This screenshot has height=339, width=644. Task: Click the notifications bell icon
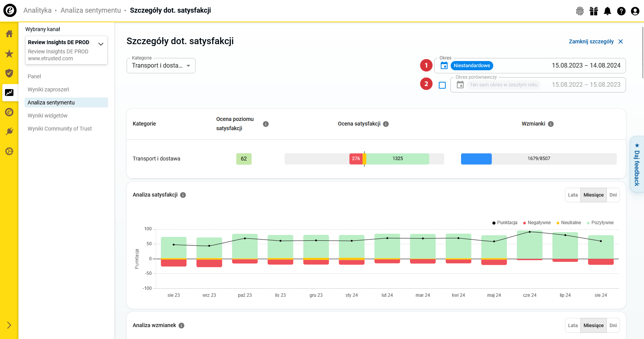(x=607, y=11)
